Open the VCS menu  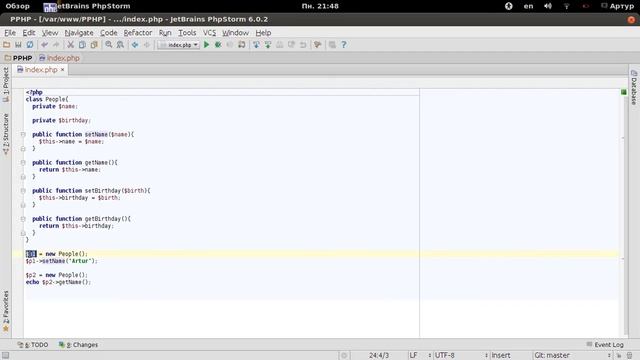[209, 33]
